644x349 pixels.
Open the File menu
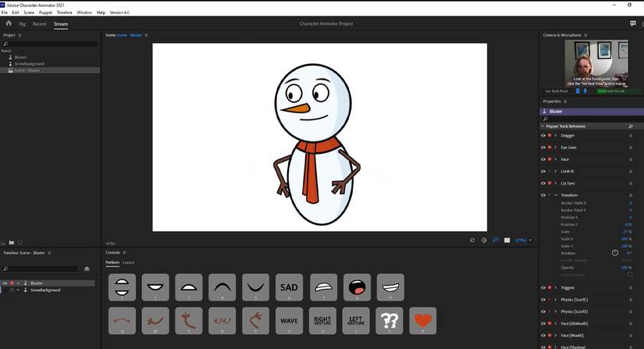[x=5, y=12]
